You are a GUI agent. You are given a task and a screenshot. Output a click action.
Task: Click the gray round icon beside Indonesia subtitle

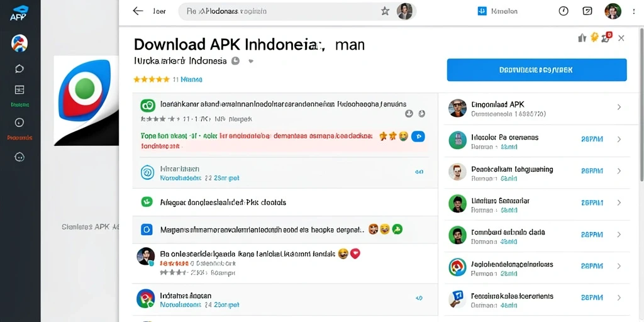(x=235, y=61)
